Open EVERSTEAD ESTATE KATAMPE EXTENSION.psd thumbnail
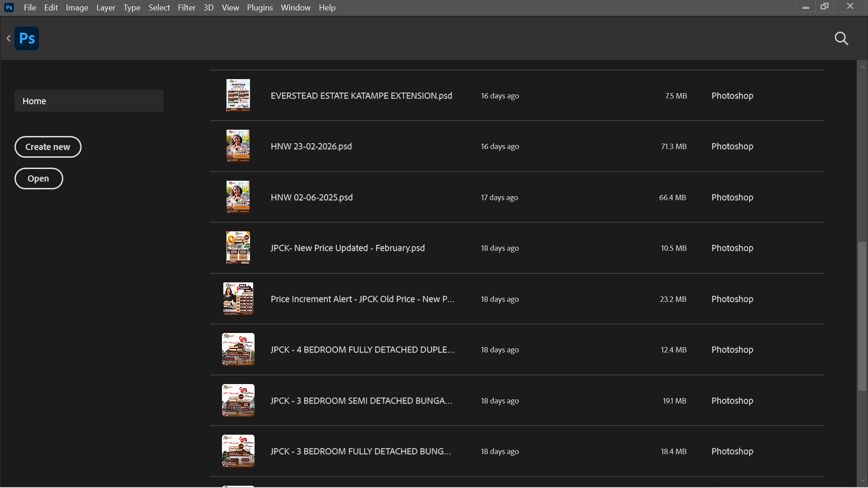Screen dimensions: 868x488 click(238, 95)
